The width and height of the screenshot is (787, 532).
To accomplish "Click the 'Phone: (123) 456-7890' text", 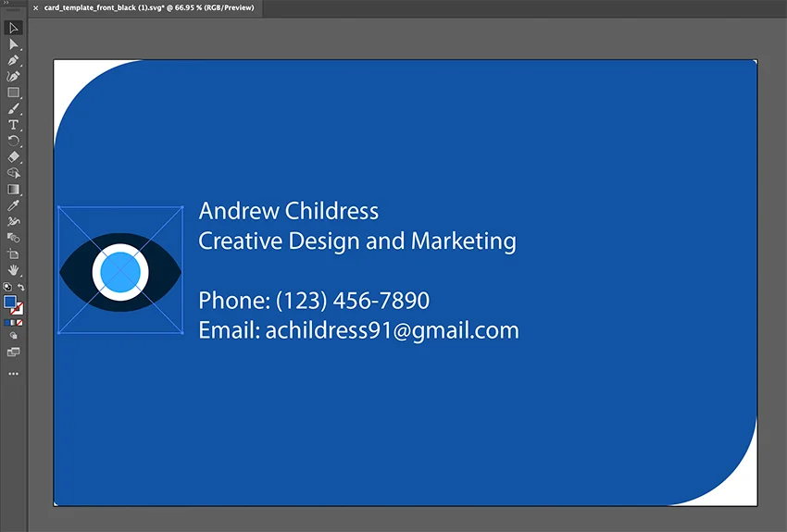I will coord(314,301).
